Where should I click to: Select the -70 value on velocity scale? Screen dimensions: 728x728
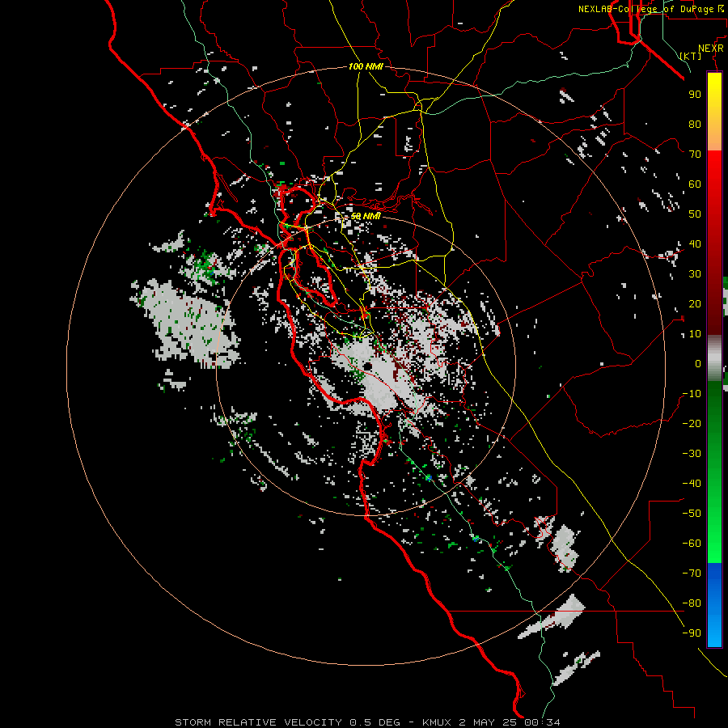(x=692, y=574)
